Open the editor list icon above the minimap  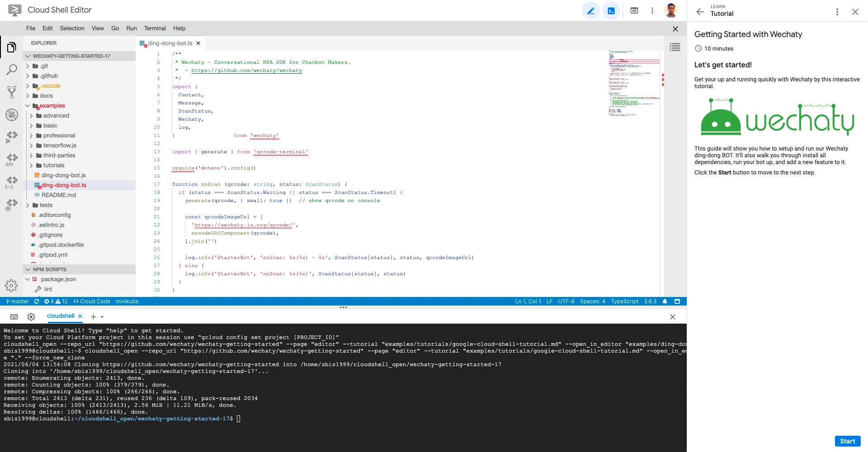[675, 47]
